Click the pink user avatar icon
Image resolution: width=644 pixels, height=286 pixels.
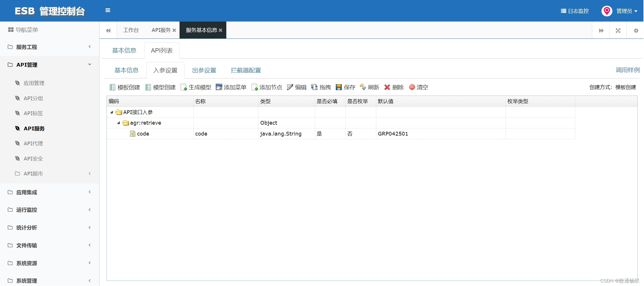click(607, 11)
